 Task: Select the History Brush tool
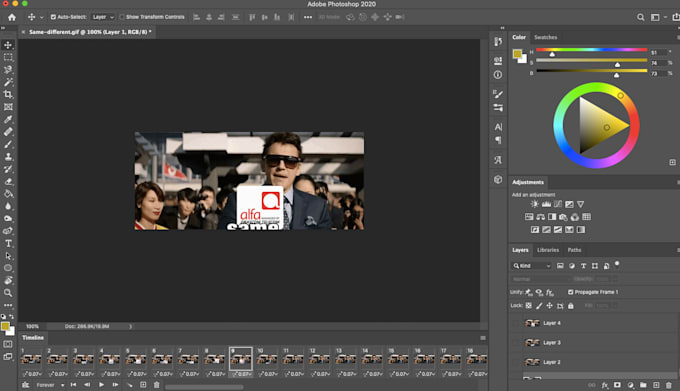coord(8,169)
